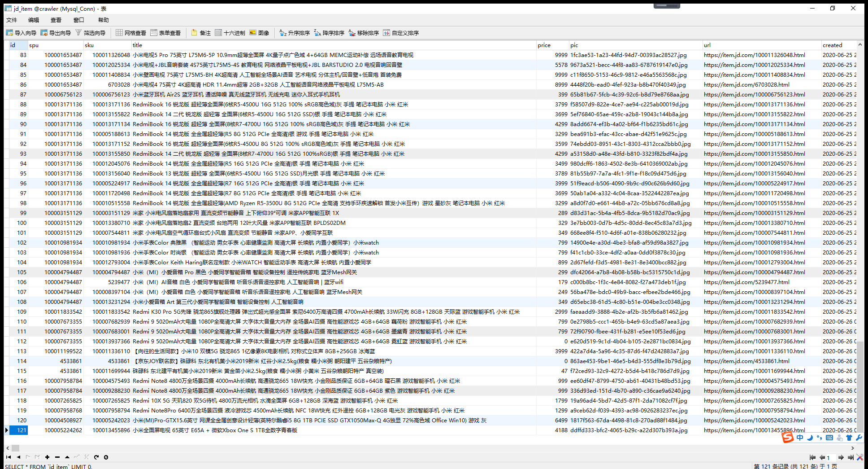Viewport: 868px width, 469px height.
Task: Toggle Sogou punctuation mode icon
Action: click(x=820, y=438)
